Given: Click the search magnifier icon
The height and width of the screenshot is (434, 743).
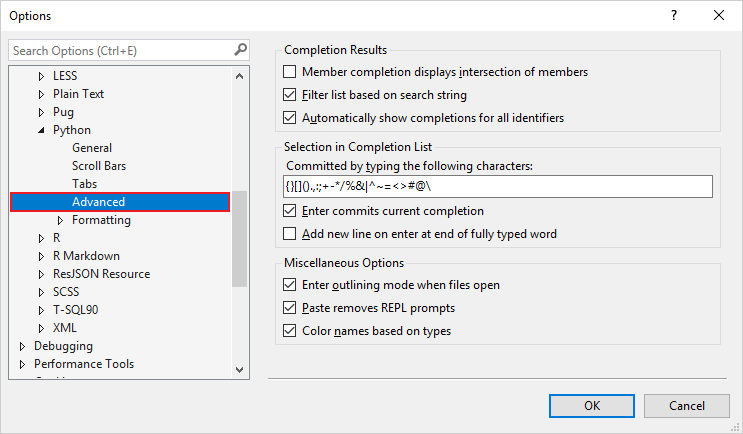Looking at the screenshot, I should [x=240, y=50].
